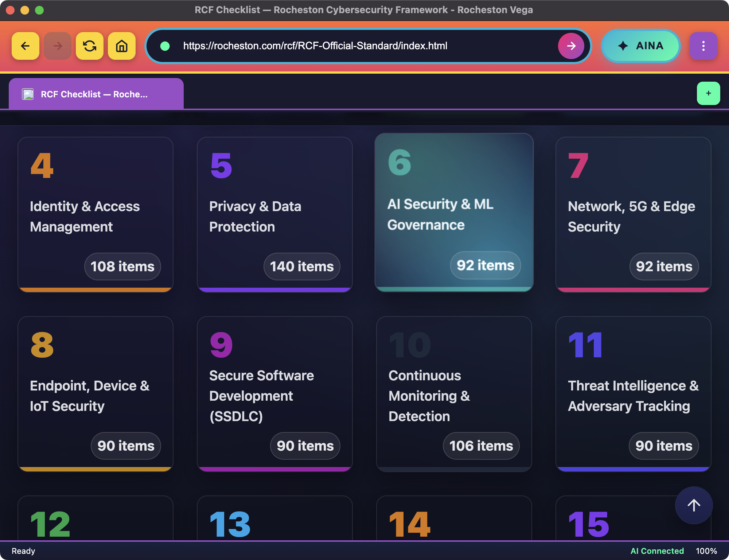Click the 90 items badge on Endpoint card
The image size is (729, 560).
click(126, 446)
